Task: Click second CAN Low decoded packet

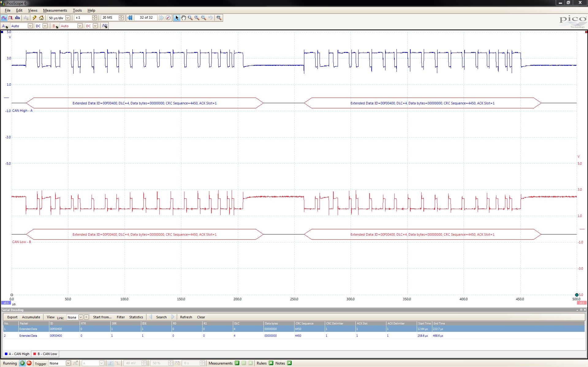Action: click(423, 234)
